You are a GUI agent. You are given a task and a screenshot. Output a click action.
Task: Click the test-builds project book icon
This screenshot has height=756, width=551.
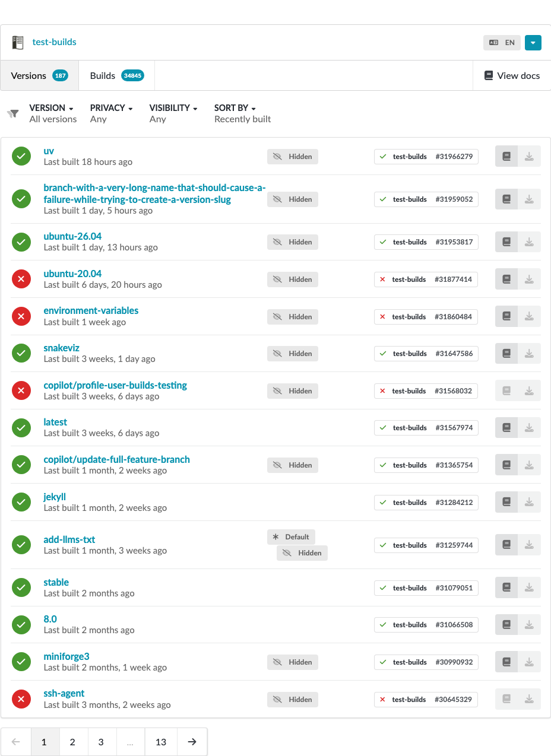(18, 43)
